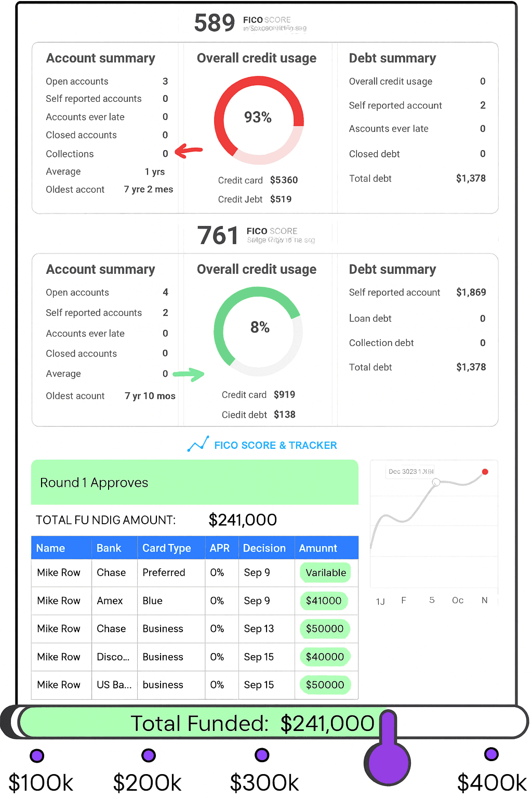Click the 1 yrs average value
The height and width of the screenshot is (798, 532).
tap(155, 171)
